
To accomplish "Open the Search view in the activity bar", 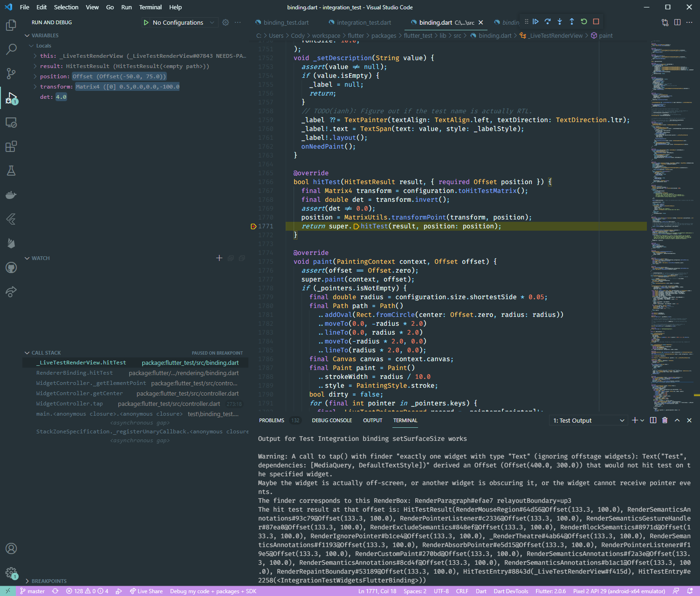I will [11, 49].
